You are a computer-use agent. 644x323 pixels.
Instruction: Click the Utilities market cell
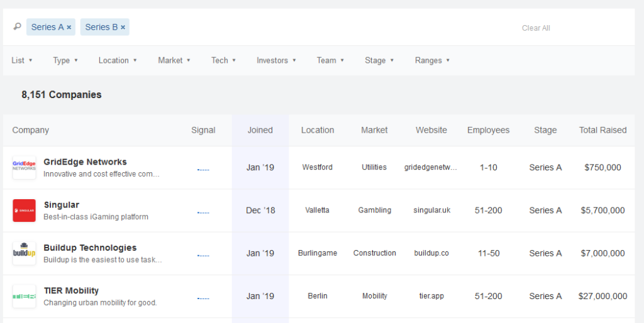[x=374, y=167]
